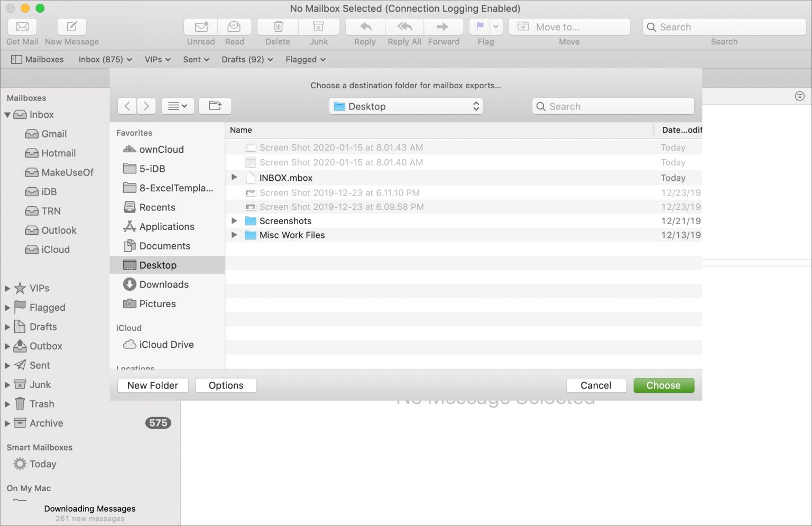The width and height of the screenshot is (812, 526).
Task: Click the Get Mail icon
Action: pos(22,26)
